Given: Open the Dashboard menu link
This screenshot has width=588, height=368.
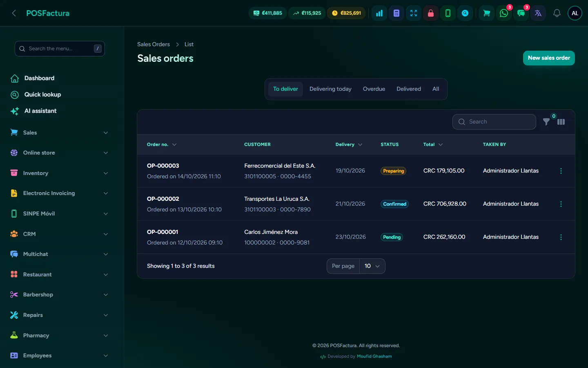Looking at the screenshot, I should pyautogui.click(x=39, y=78).
